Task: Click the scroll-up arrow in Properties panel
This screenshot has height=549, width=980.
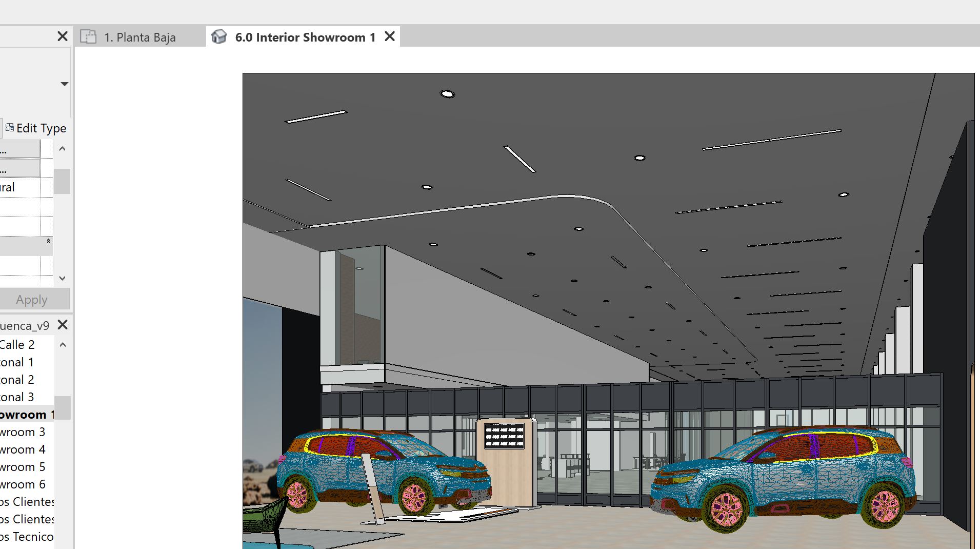Action: 62,149
